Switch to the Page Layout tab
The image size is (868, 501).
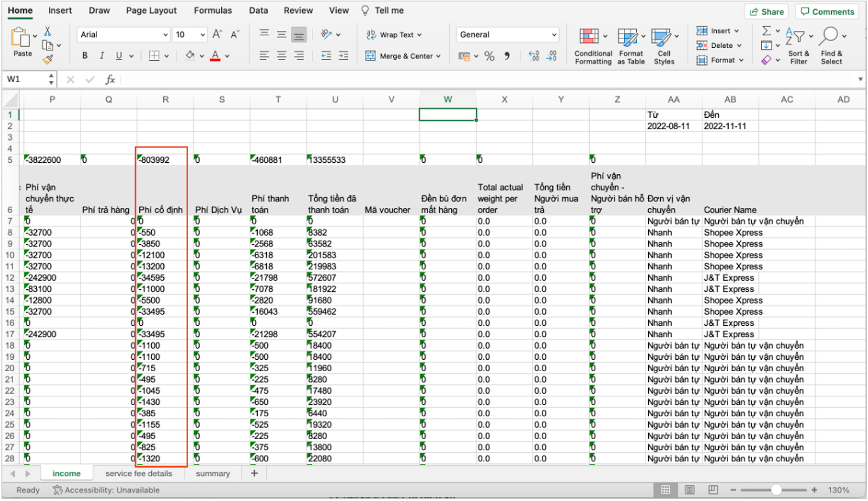pyautogui.click(x=151, y=10)
